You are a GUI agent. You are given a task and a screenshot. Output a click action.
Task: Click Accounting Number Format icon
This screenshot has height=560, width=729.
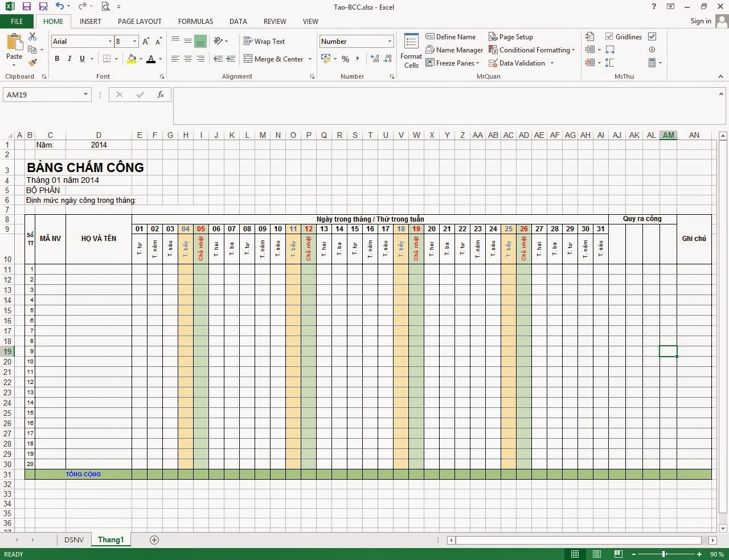pyautogui.click(x=326, y=59)
